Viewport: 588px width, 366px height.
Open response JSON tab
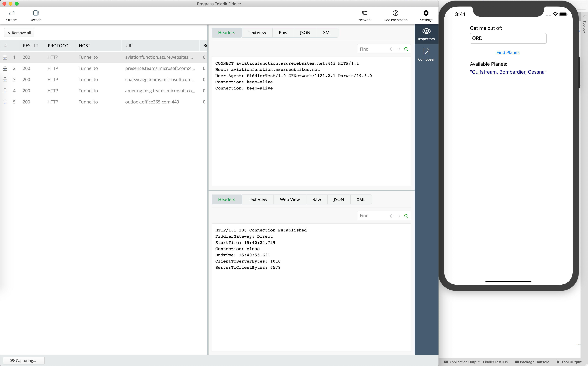[339, 199]
